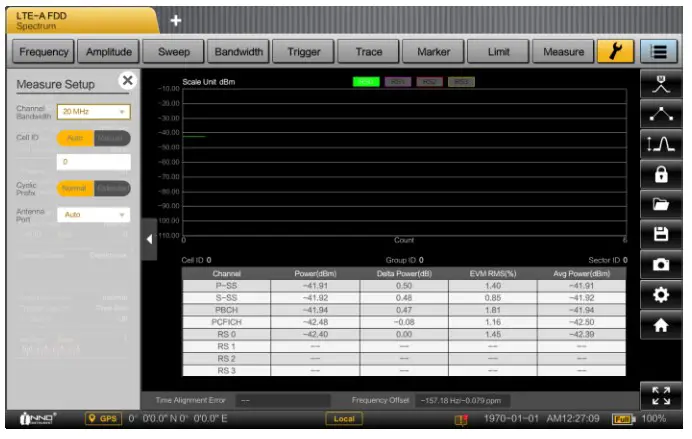Toggle the yellow RS3 trace legend

coord(461,82)
